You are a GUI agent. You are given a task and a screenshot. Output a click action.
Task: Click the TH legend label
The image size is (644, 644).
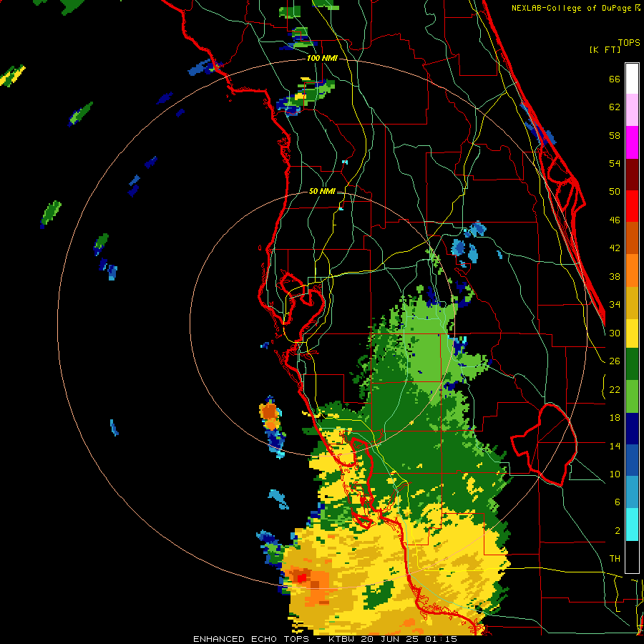click(615, 559)
